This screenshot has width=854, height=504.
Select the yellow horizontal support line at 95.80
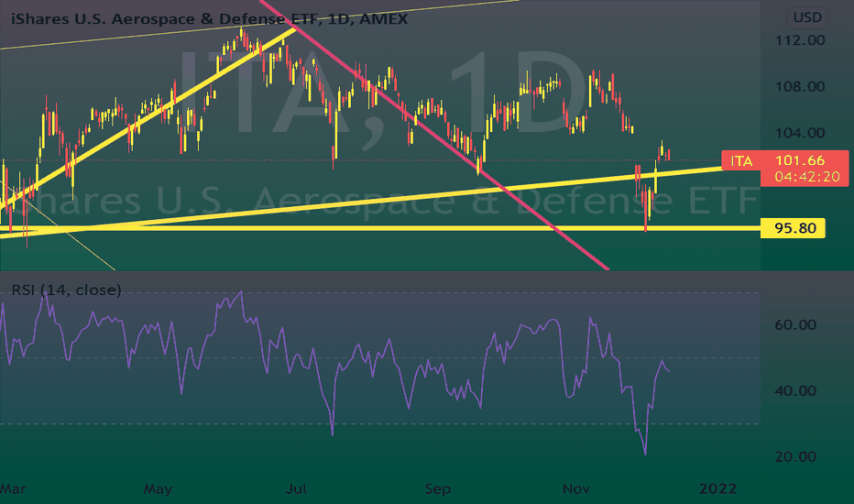click(381, 228)
